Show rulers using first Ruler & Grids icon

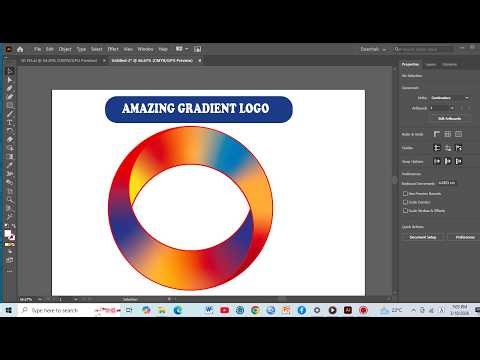pos(437,134)
